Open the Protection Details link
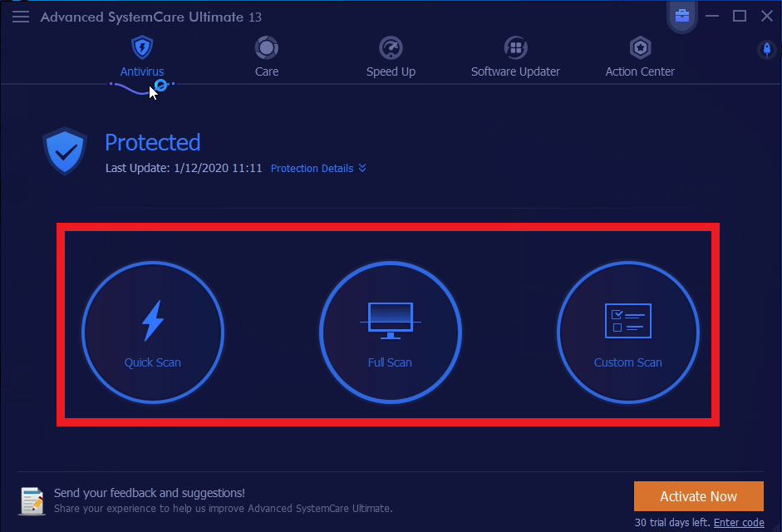 pos(312,169)
